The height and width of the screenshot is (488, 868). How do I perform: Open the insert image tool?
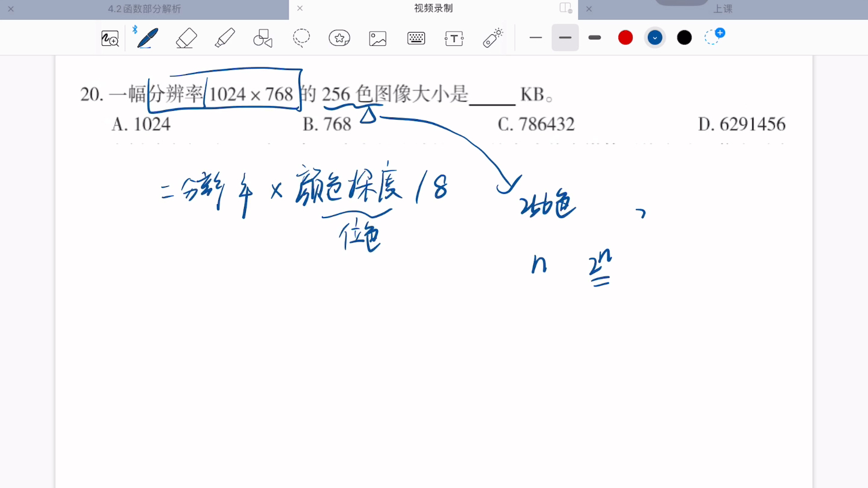click(378, 39)
